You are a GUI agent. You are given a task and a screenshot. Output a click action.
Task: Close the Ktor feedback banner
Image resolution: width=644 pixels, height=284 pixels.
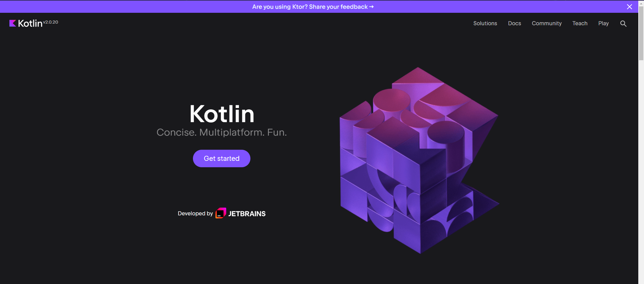630,7
